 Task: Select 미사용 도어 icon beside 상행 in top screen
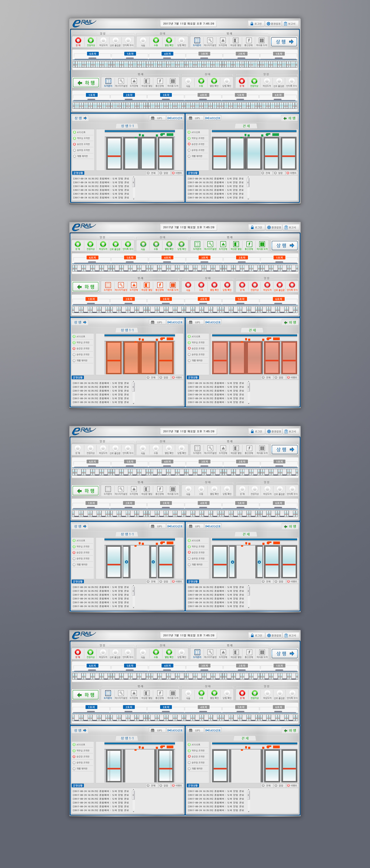click(262, 40)
